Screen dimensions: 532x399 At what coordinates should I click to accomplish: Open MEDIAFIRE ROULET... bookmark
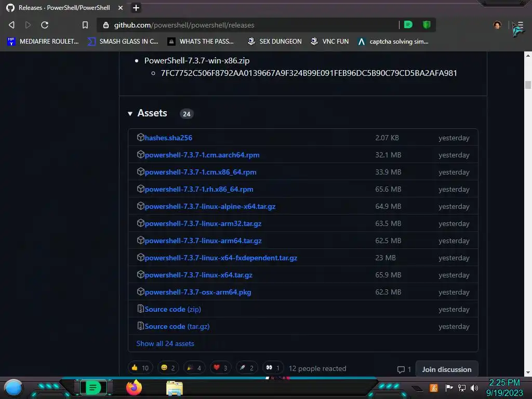coord(43,42)
